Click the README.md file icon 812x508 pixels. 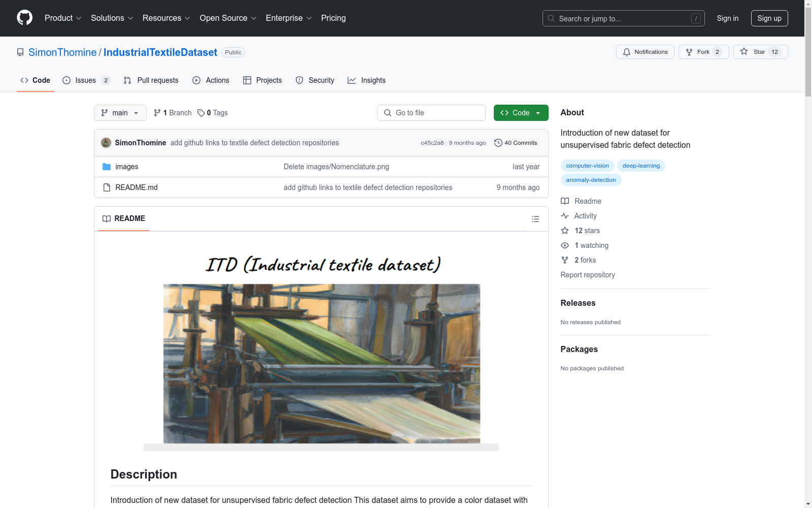click(107, 187)
